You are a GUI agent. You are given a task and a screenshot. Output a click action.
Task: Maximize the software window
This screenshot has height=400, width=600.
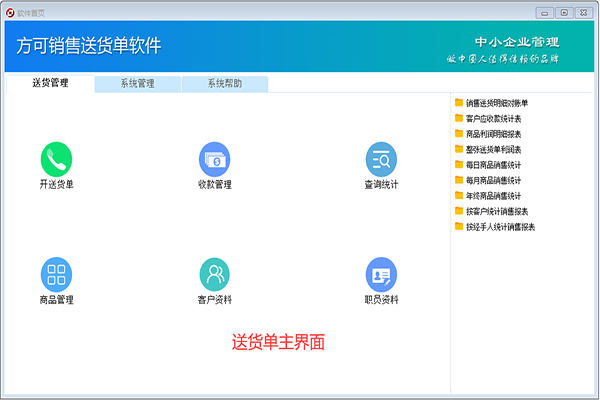[564, 13]
